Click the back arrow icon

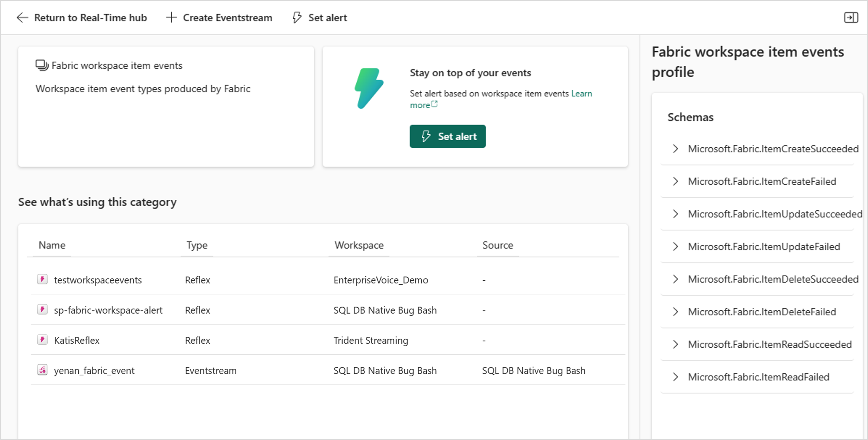(x=22, y=17)
